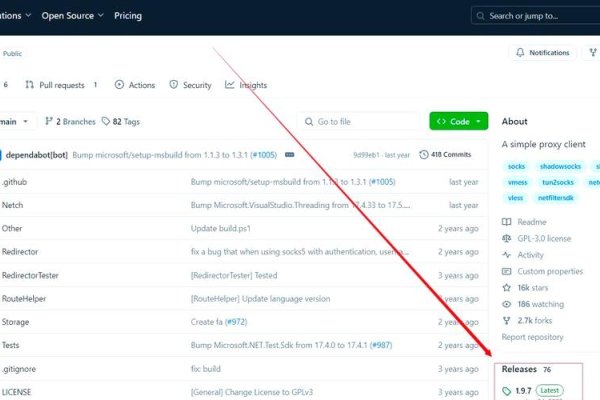Click the search magnifier icon

coord(481,16)
